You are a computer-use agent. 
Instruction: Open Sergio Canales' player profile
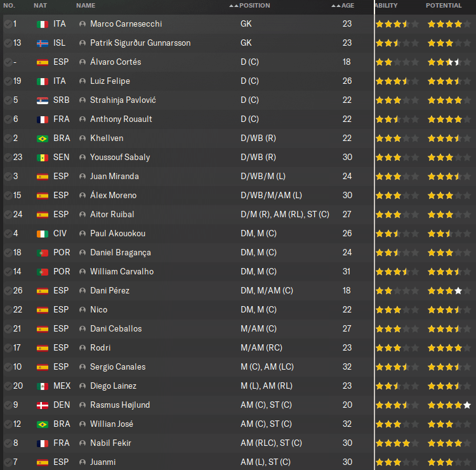pos(117,367)
